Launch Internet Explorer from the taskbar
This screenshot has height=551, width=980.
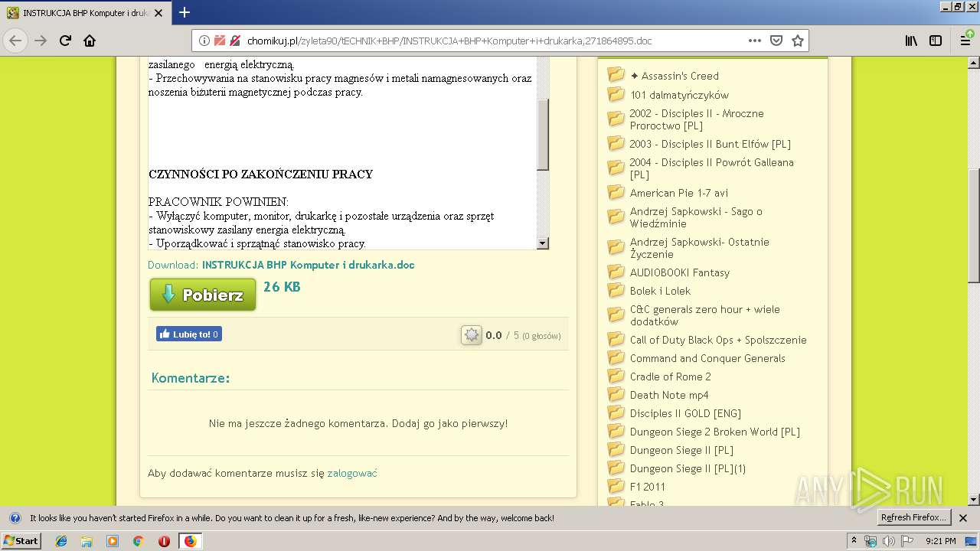[x=61, y=541]
